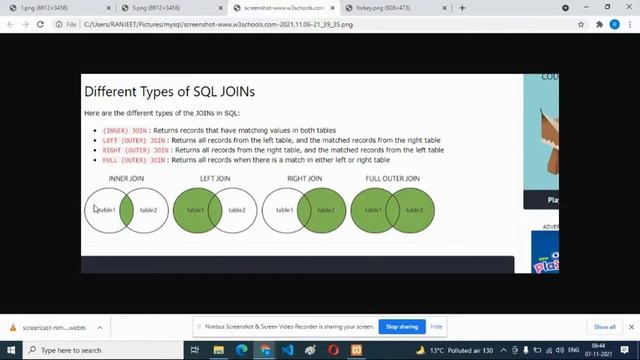Launch Microsoft Edge from taskbar

tap(242, 350)
